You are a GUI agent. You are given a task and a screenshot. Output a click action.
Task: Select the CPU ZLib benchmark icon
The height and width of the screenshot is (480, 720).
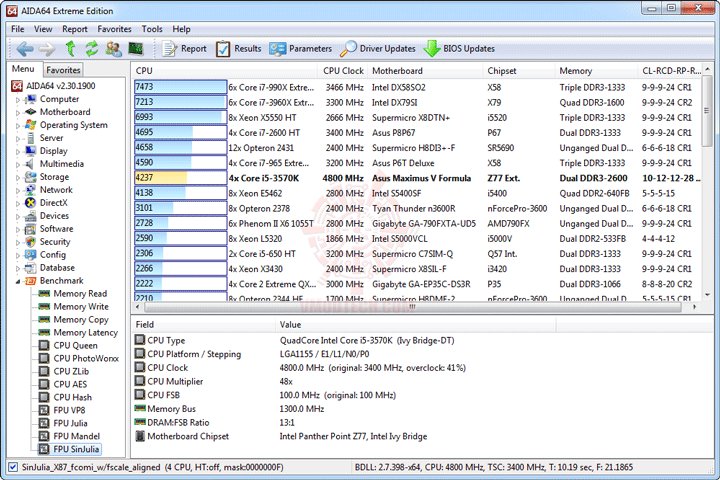click(44, 371)
